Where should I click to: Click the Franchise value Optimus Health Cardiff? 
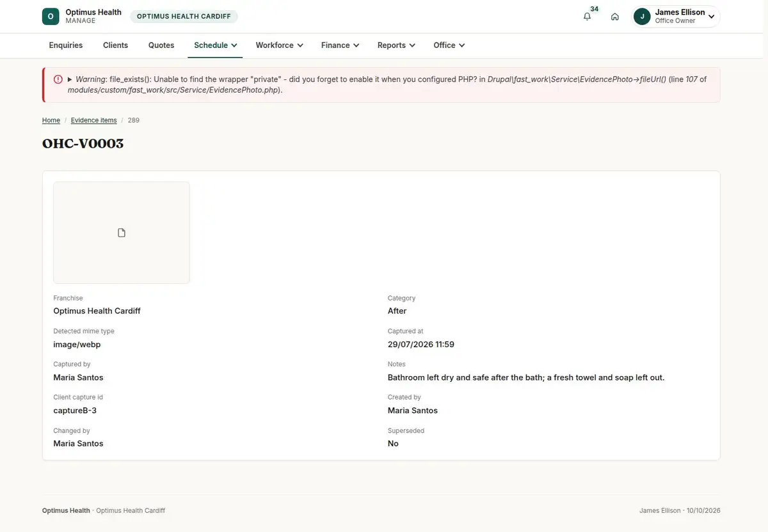(97, 311)
